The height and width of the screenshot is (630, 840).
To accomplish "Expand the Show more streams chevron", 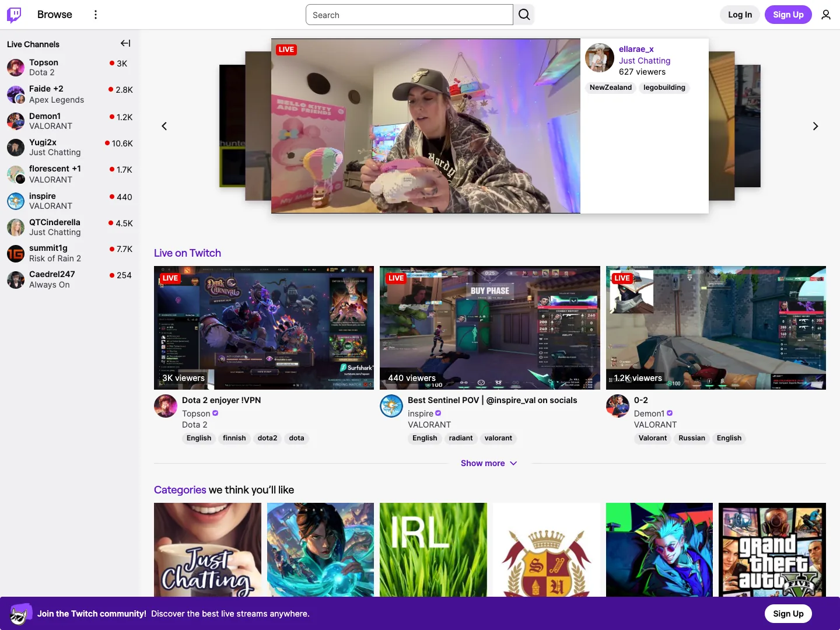I will (513, 463).
